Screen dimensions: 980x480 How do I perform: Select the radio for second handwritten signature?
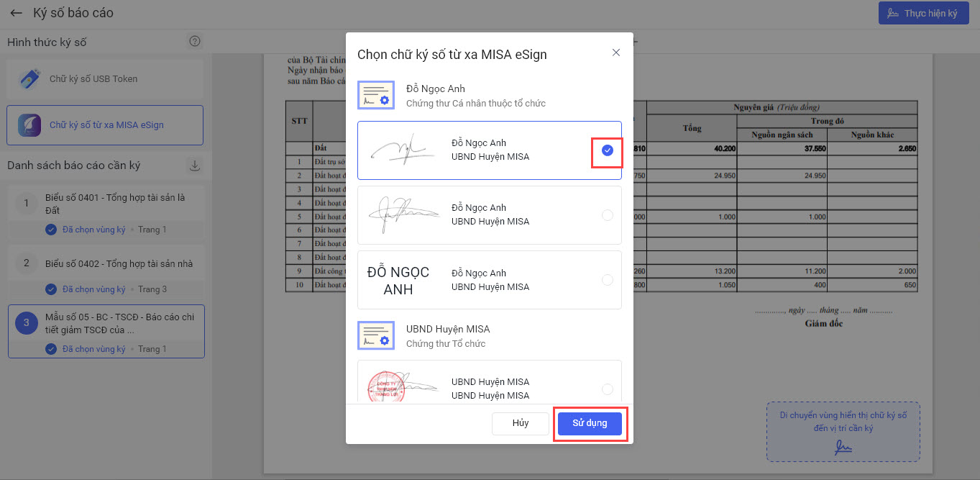point(608,215)
